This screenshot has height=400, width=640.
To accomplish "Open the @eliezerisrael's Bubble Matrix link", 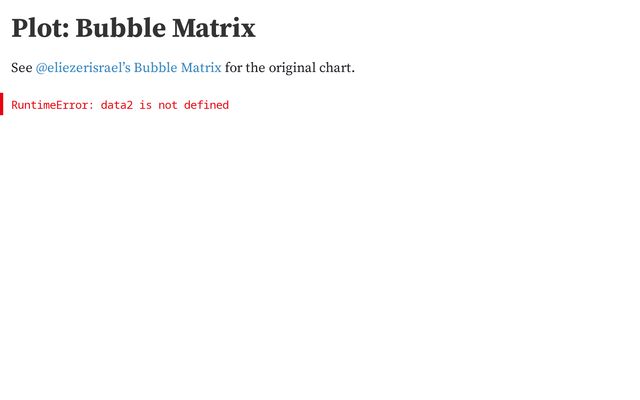I will click(128, 68).
